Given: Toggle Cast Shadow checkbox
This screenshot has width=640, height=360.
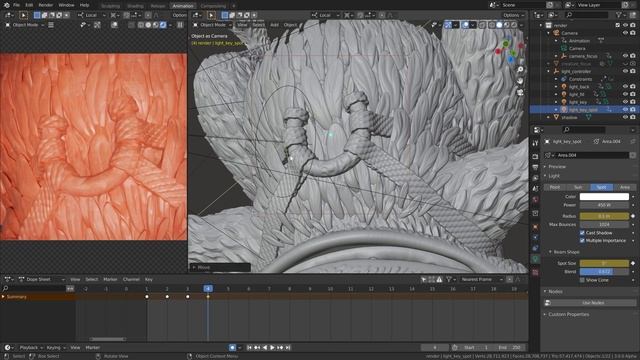Looking at the screenshot, I should coord(582,233).
